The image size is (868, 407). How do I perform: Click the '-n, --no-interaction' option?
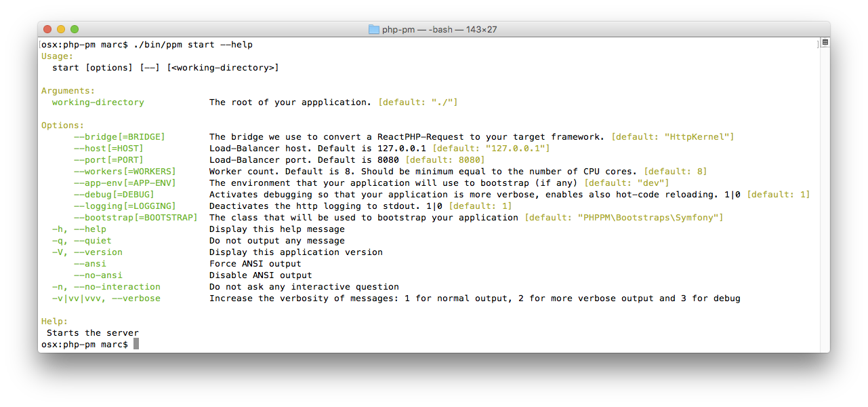(x=106, y=287)
